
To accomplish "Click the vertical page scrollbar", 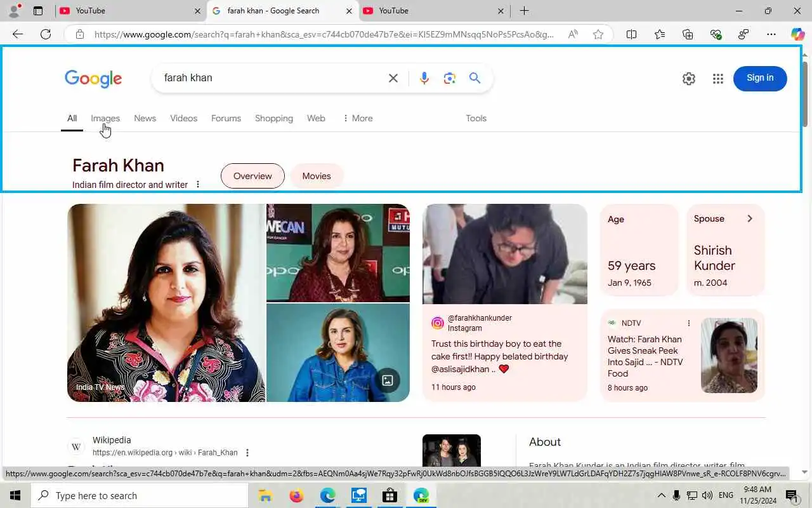I will point(805,94).
